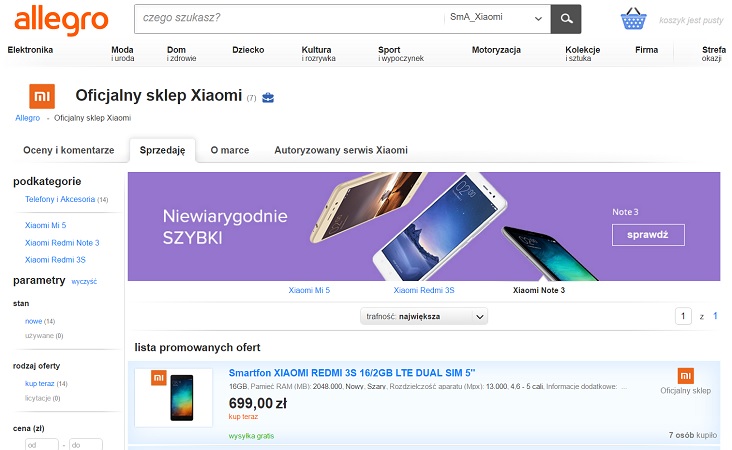Open the Smartfon XIAOMI REDMI 3S offer title
Image resolution: width=732 pixels, height=450 pixels.
click(x=352, y=373)
